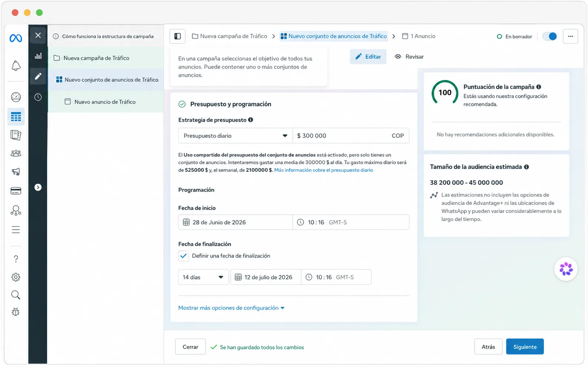
Task: Open Más información sobre el presupuesto diario
Action: pos(324,170)
